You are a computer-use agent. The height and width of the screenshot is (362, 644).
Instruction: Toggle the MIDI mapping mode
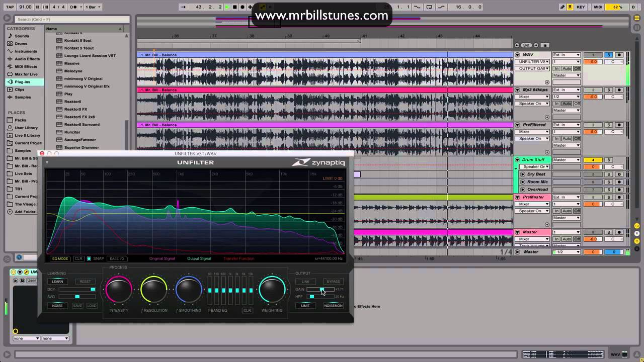(x=598, y=7)
